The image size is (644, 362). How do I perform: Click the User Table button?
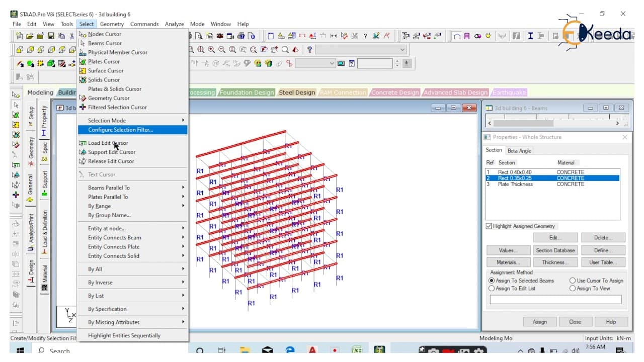603,262
